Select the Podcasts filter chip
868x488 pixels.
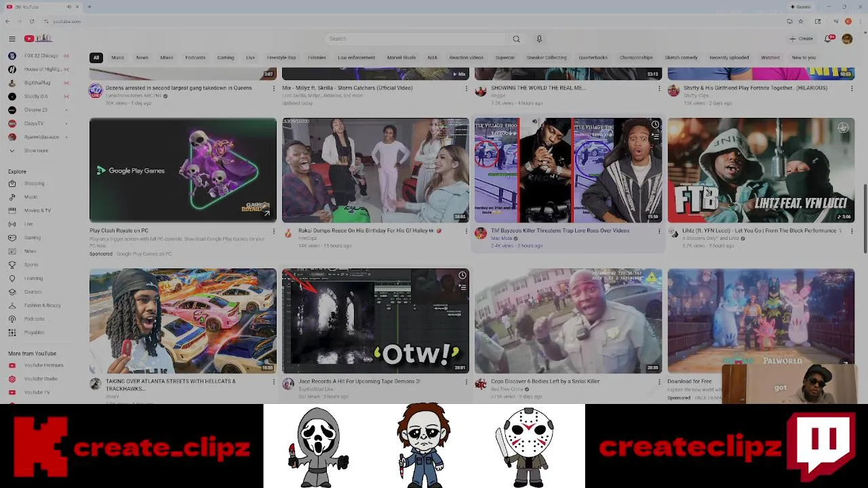click(195, 58)
